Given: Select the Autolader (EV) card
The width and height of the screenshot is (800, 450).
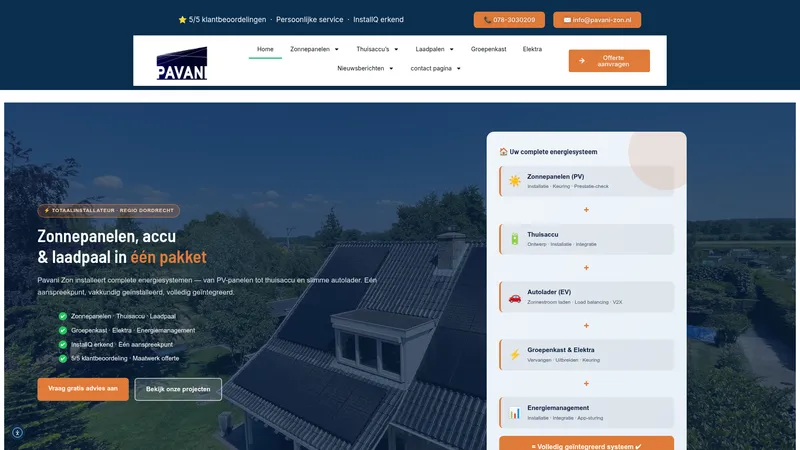Looking at the screenshot, I should click(x=586, y=297).
